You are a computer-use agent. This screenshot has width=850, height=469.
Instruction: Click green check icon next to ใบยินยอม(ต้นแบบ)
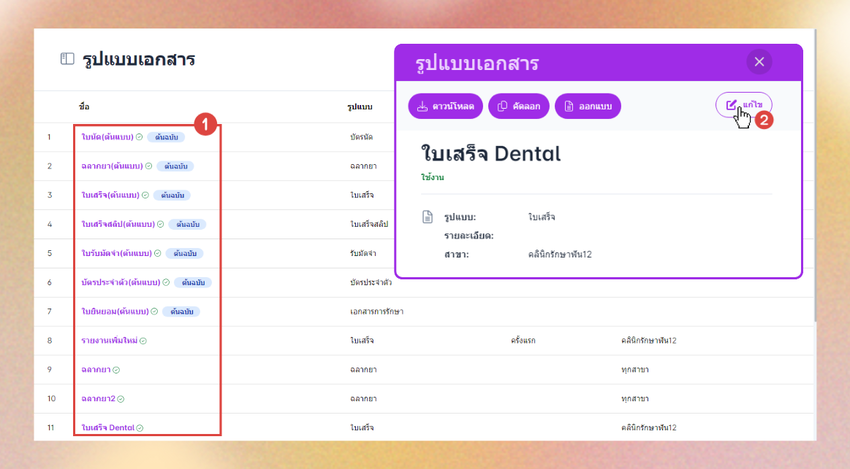tap(154, 311)
